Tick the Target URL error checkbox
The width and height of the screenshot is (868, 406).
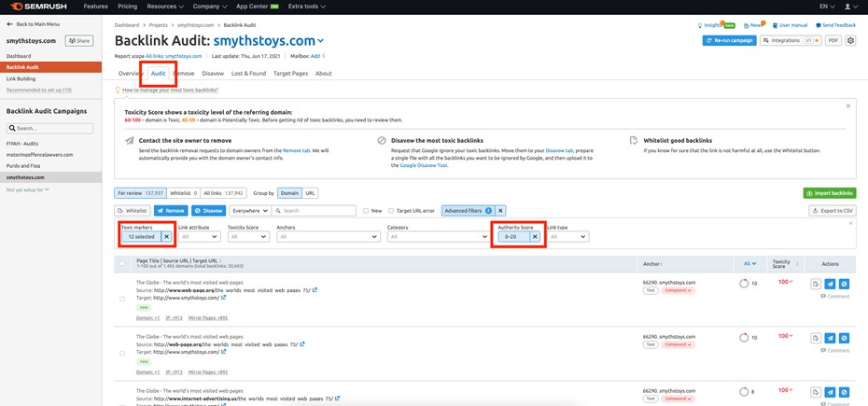(391, 211)
